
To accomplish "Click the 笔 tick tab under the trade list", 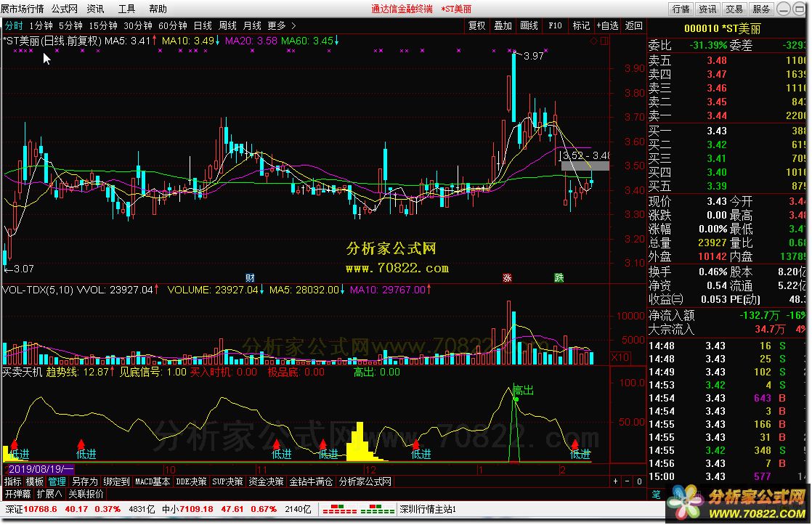I will [656, 494].
